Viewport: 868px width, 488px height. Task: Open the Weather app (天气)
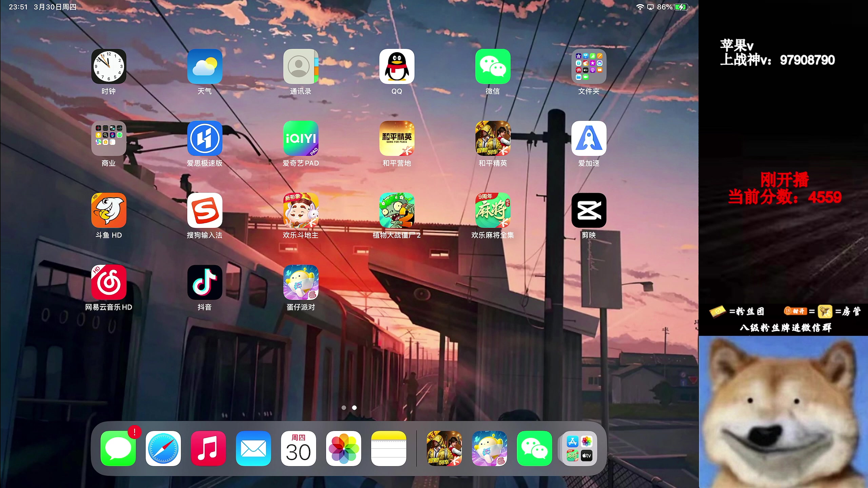pos(205,66)
